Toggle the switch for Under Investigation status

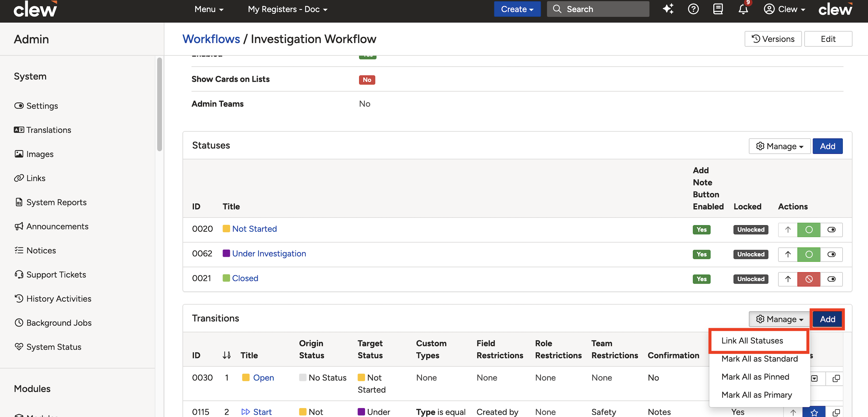click(831, 254)
